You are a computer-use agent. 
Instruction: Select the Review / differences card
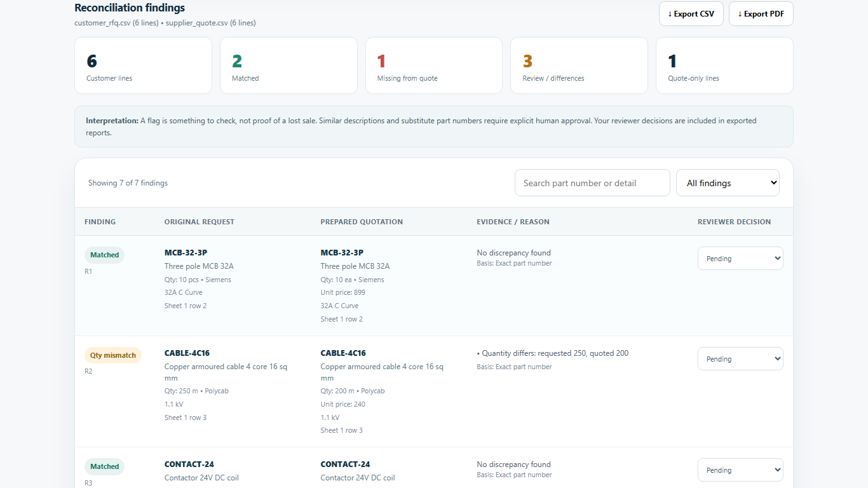tap(579, 65)
